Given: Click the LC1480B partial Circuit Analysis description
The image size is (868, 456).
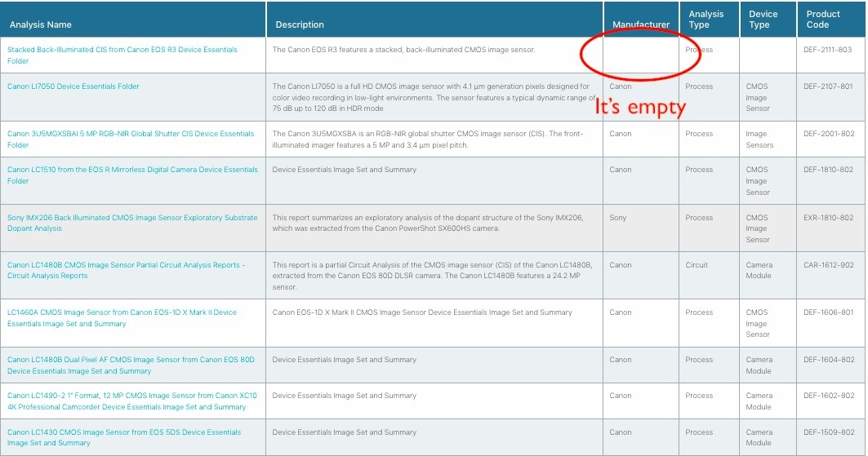Looking at the screenshot, I should click(432, 276).
